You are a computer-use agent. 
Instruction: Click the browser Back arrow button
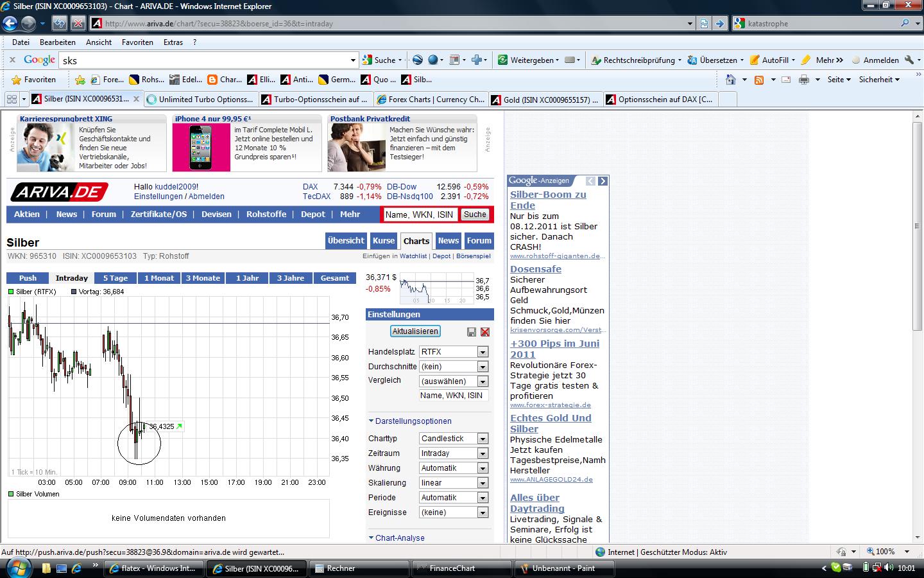click(x=10, y=24)
